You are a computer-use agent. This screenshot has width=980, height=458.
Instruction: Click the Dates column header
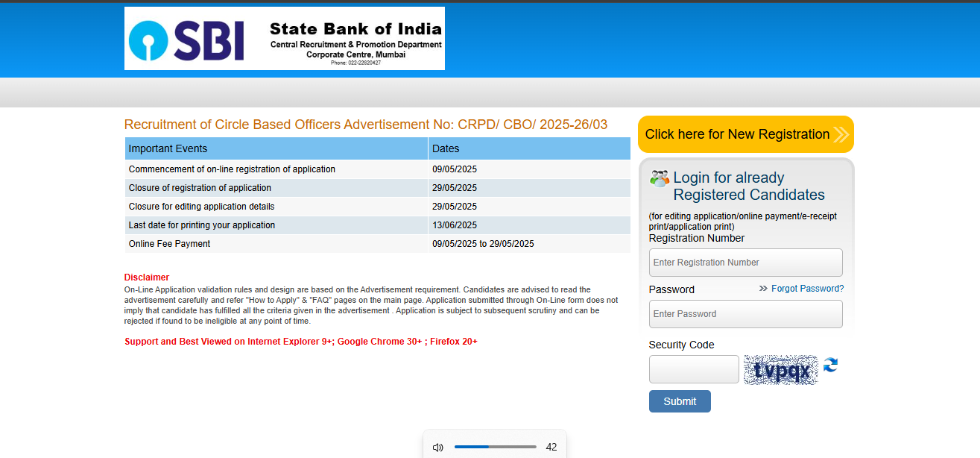[529, 148]
